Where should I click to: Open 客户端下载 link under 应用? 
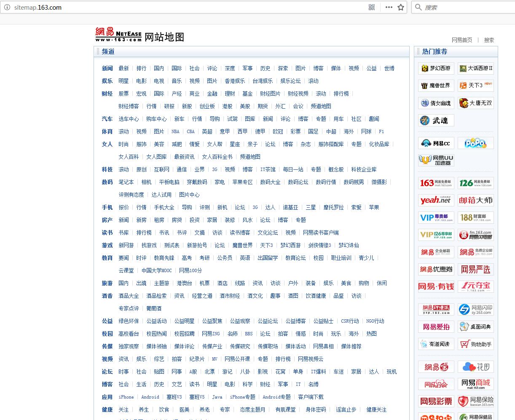click(x=311, y=397)
